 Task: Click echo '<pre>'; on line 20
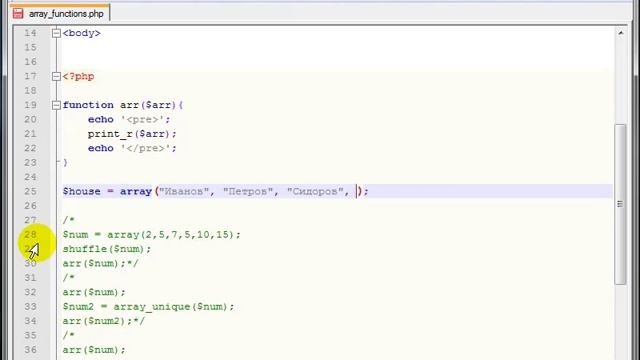(x=129, y=120)
